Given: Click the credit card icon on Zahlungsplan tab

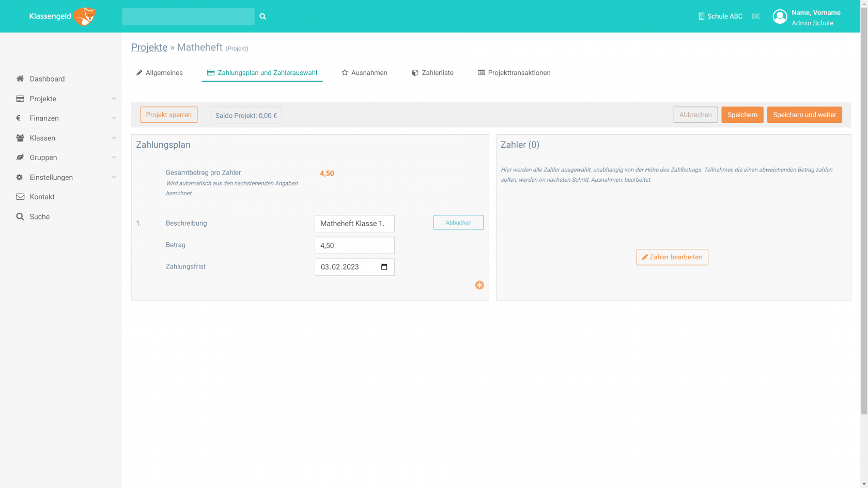Looking at the screenshot, I should click(x=211, y=73).
